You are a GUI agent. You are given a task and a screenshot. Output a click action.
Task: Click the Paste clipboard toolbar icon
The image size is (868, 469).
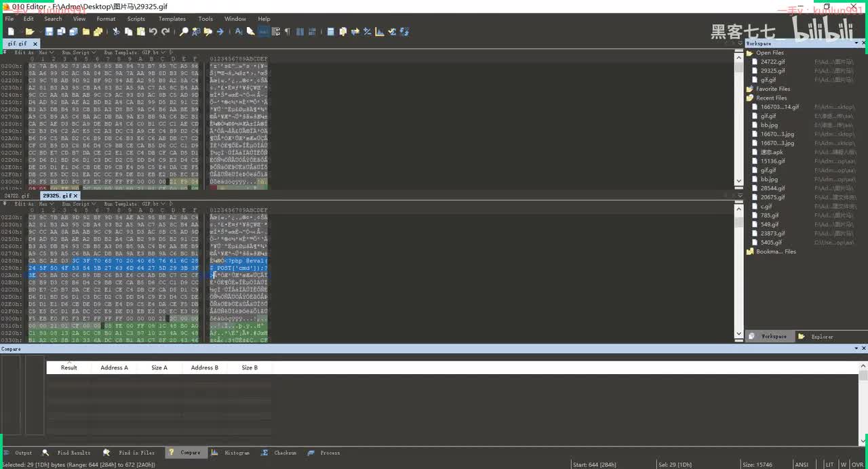pyautogui.click(x=140, y=31)
